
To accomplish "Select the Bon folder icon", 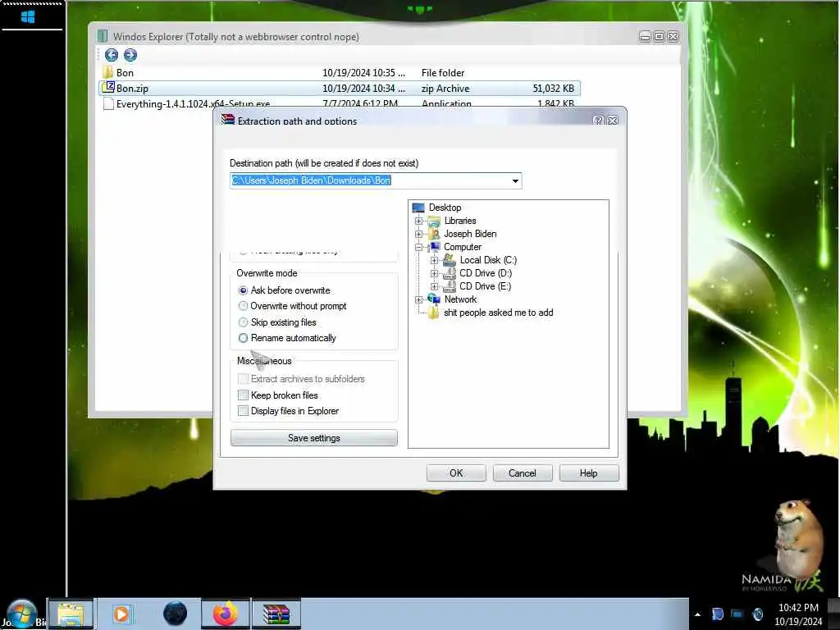I will [x=108, y=72].
